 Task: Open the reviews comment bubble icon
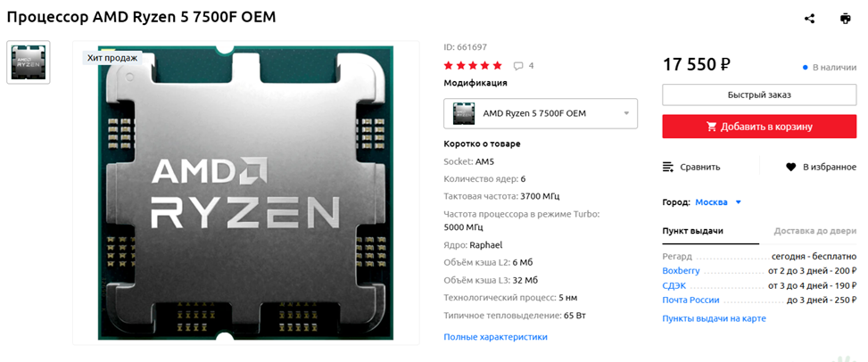(518, 66)
